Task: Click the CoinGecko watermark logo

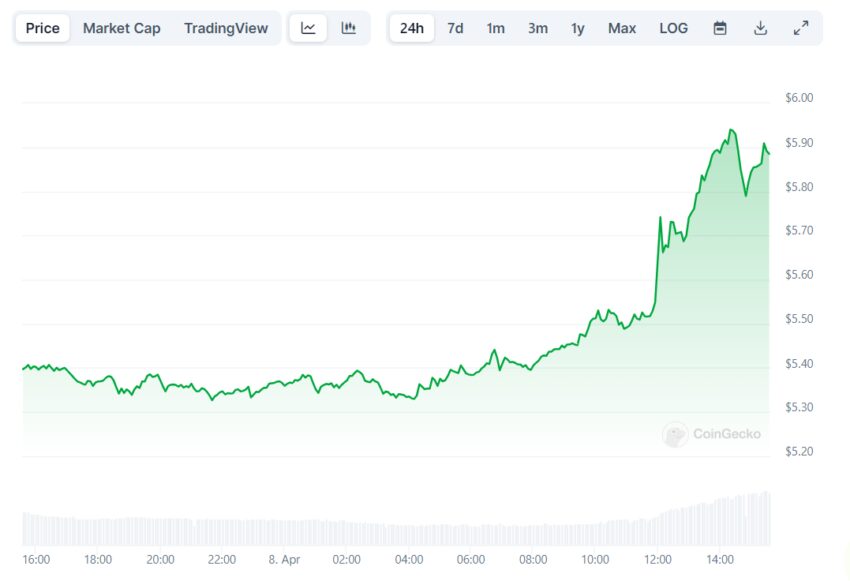Action: pos(711,434)
